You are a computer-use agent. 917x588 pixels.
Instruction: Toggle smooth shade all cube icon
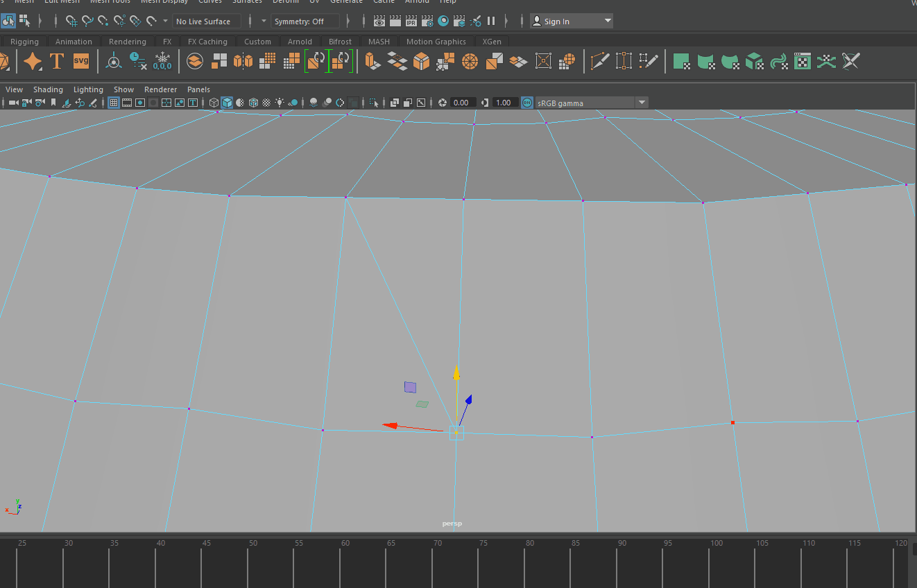tap(227, 103)
